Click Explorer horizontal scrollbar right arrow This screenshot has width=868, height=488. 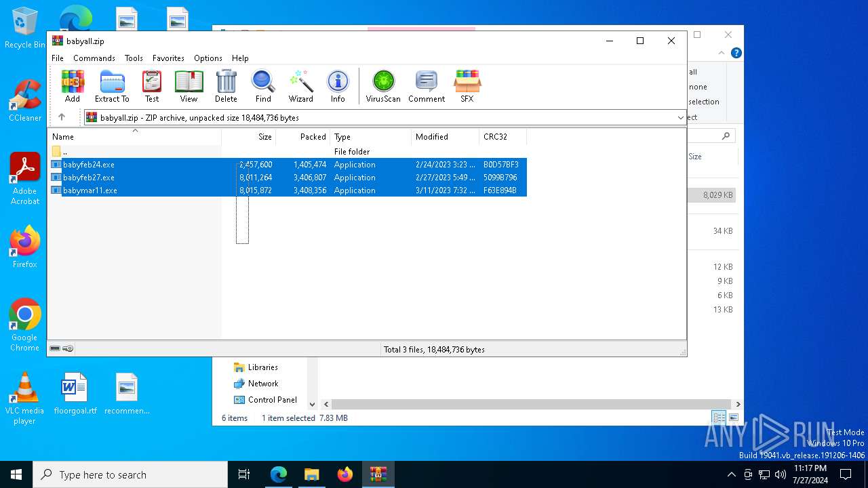coord(738,404)
